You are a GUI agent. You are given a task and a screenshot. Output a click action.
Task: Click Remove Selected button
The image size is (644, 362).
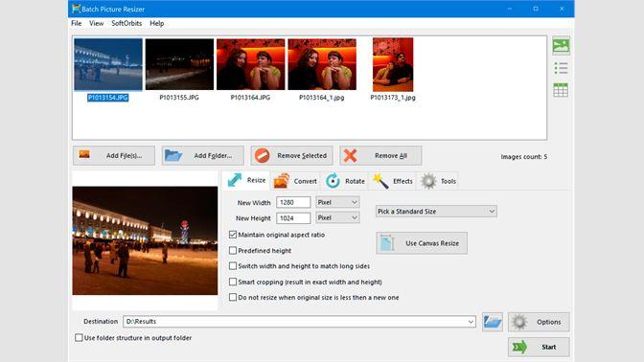tap(291, 155)
